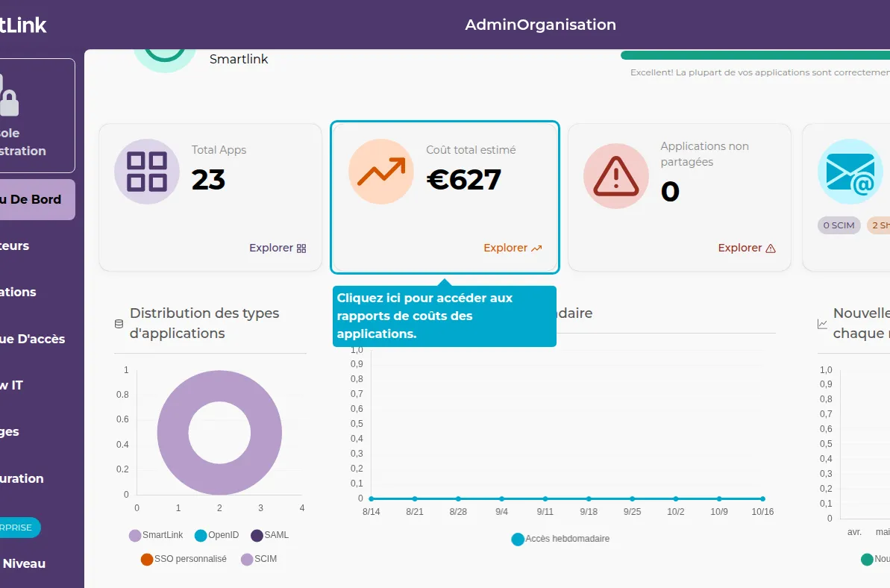Open the envelope @ mail icon card
Image resolution: width=890 pixels, height=588 pixels.
tap(850, 171)
